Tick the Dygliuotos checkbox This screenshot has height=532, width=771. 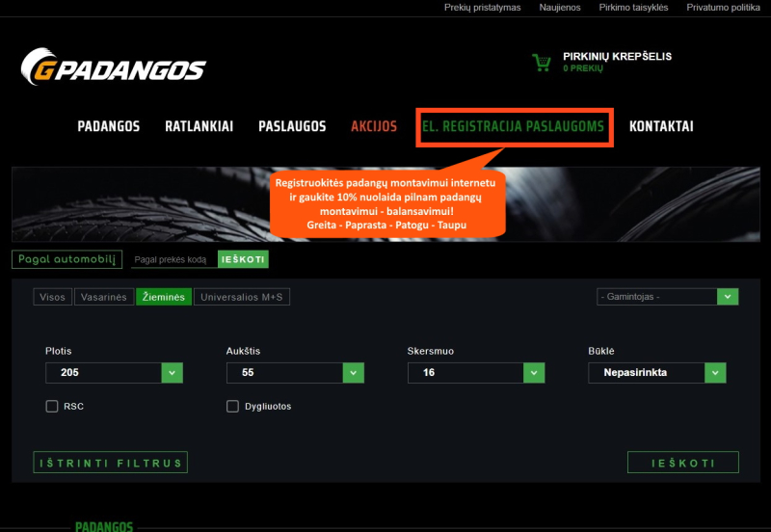click(232, 406)
